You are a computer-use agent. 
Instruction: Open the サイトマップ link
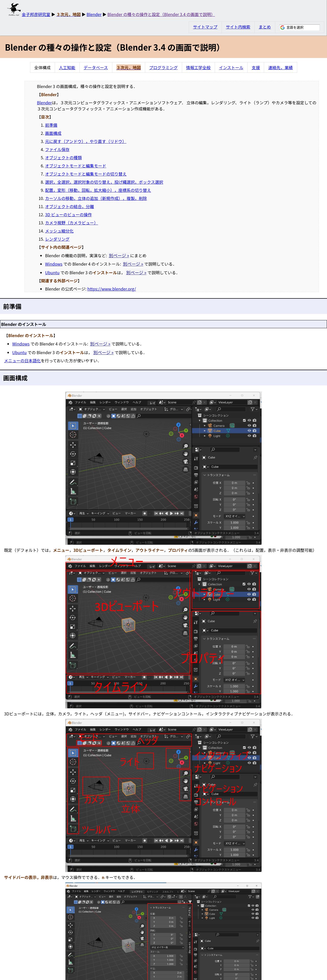click(x=205, y=27)
